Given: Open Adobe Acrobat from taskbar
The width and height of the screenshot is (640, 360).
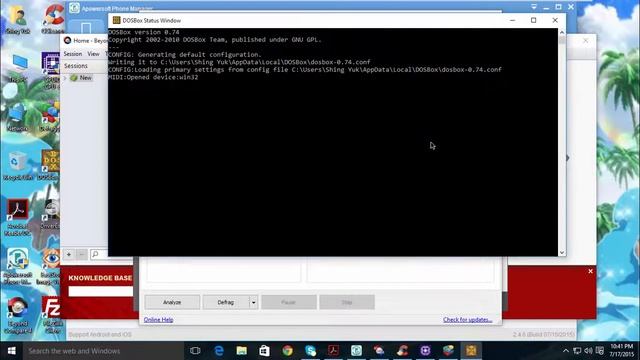Looking at the screenshot, I should tap(333, 351).
